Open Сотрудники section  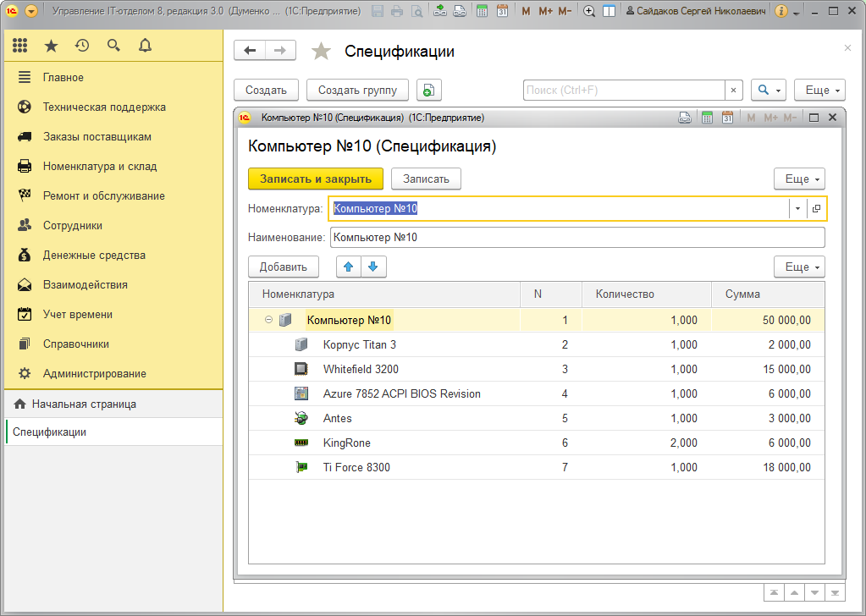113,226
